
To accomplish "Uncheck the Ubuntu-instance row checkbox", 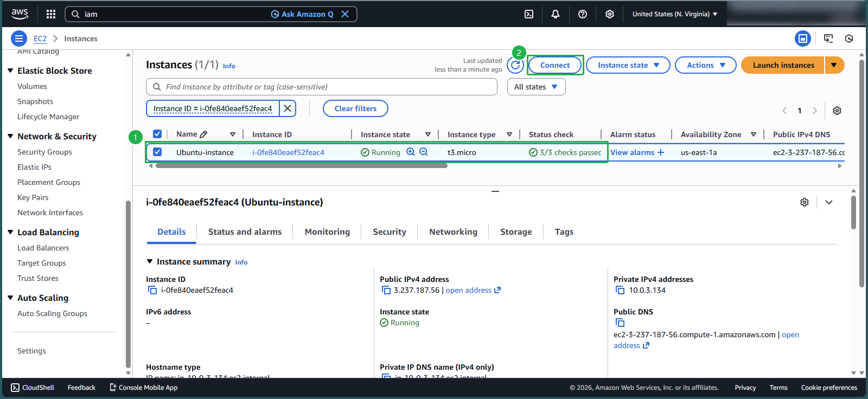I will (157, 152).
